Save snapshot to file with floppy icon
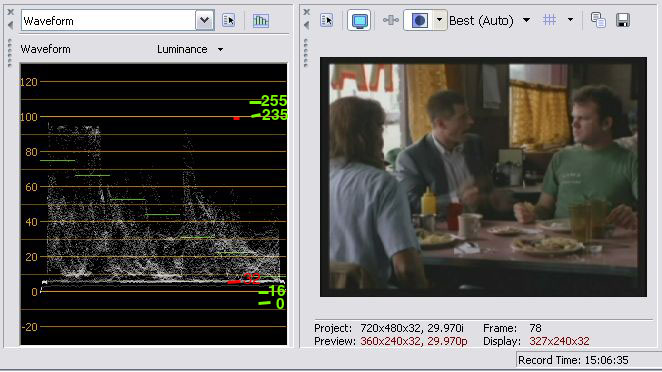 point(623,20)
